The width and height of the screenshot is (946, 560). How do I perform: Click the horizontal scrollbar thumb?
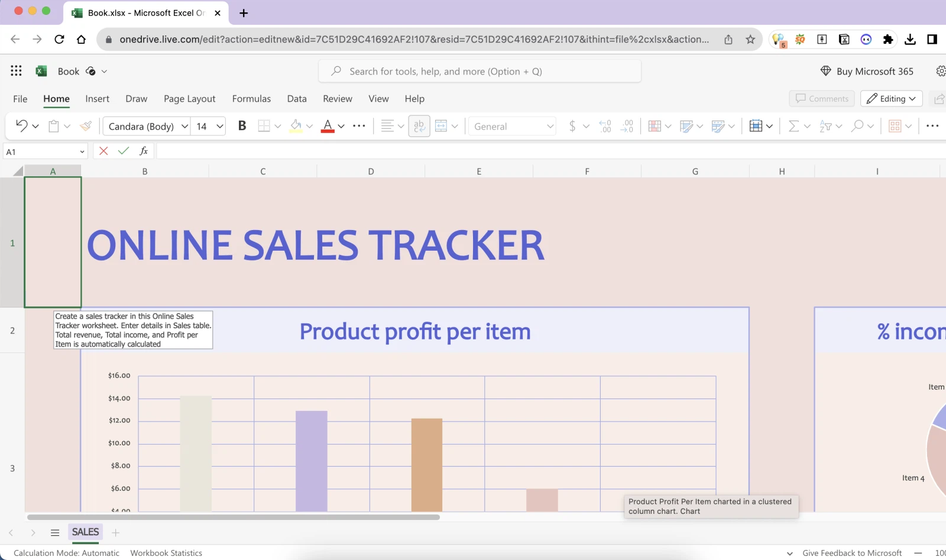pyautogui.click(x=234, y=517)
